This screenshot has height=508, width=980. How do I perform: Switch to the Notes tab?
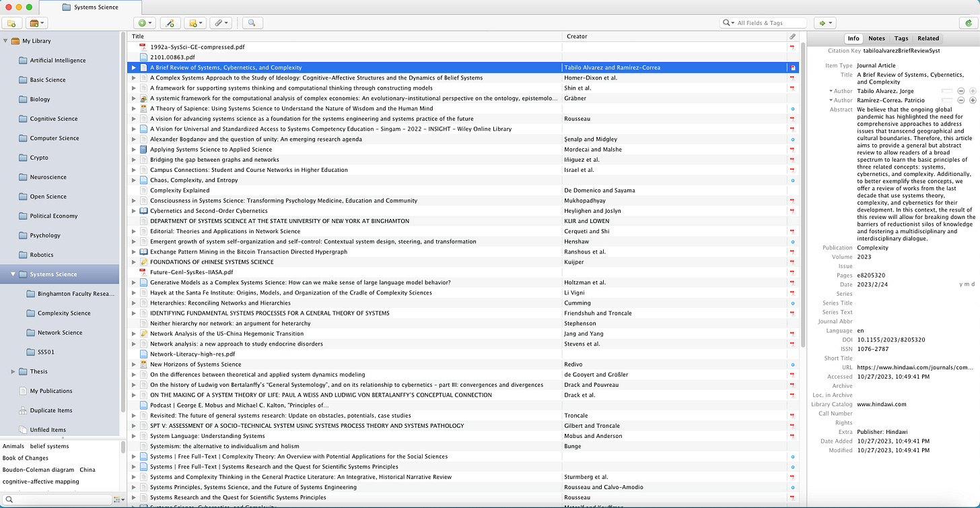pos(876,38)
